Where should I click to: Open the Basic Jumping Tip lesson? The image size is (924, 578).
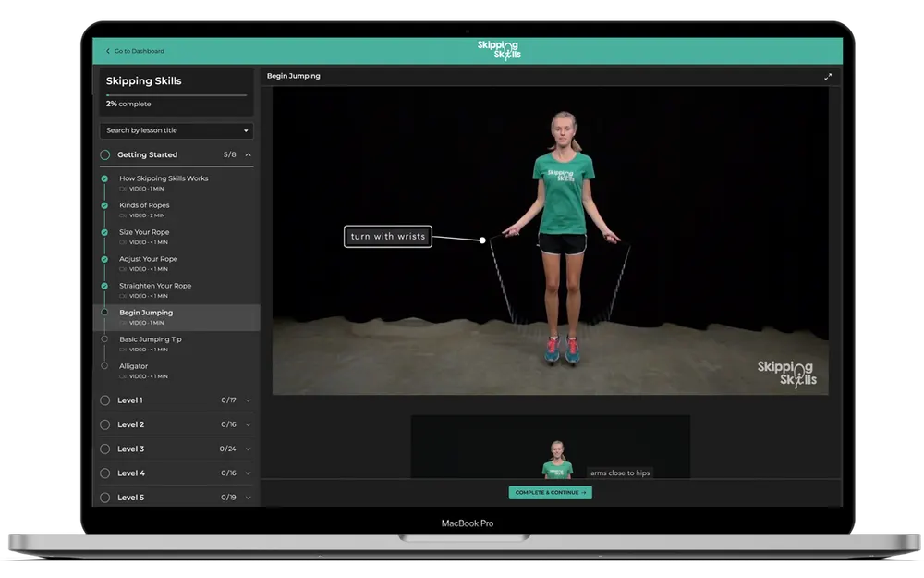coord(151,339)
